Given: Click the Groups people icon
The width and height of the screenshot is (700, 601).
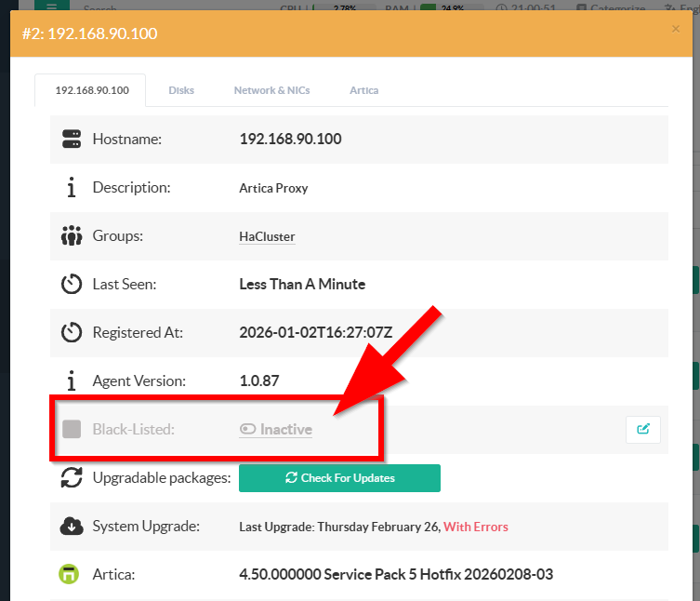Looking at the screenshot, I should (x=72, y=236).
